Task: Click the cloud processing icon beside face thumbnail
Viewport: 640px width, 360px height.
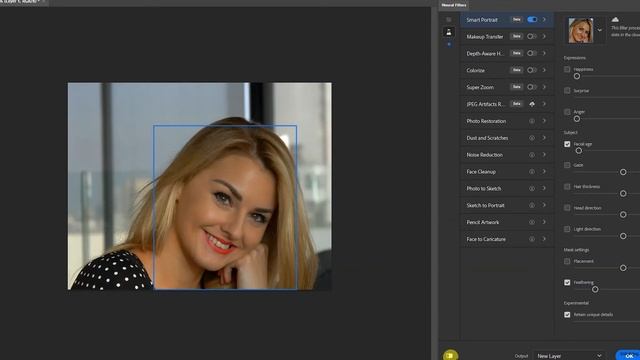Action: pos(615,19)
